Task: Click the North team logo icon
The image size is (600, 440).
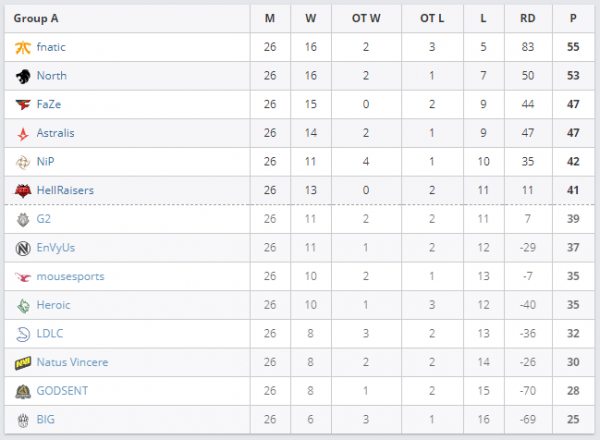Action: click(x=23, y=76)
